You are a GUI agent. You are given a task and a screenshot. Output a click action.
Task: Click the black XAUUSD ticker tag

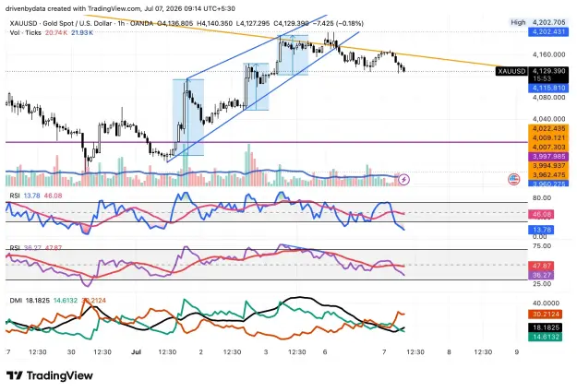pyautogui.click(x=511, y=71)
